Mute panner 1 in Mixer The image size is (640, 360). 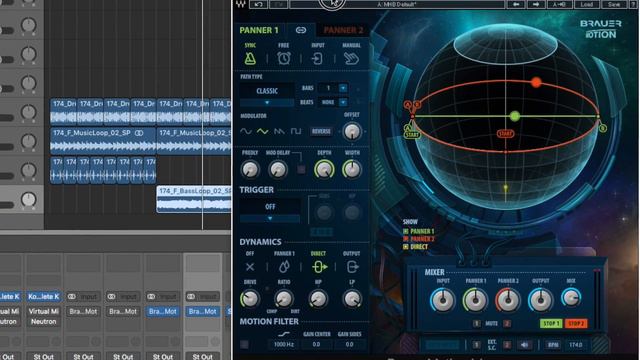[476, 324]
